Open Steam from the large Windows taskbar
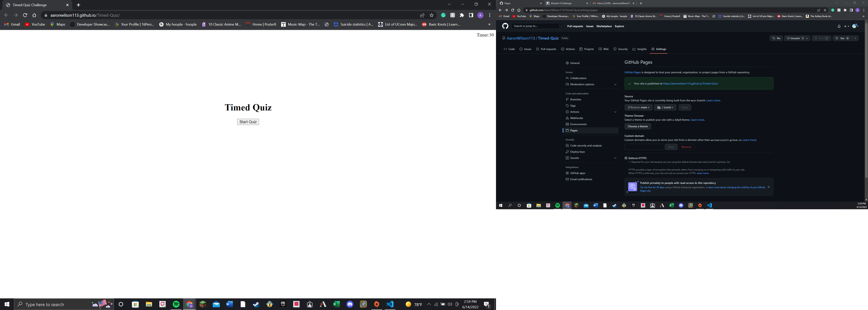The image size is (868, 310). pos(256,304)
